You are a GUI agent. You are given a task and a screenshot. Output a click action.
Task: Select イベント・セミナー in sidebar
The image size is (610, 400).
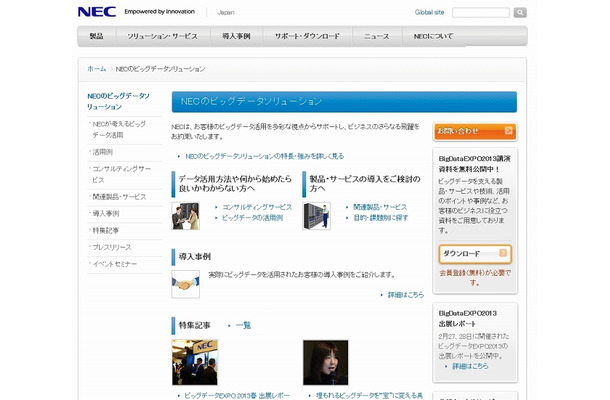pyautogui.click(x=114, y=264)
